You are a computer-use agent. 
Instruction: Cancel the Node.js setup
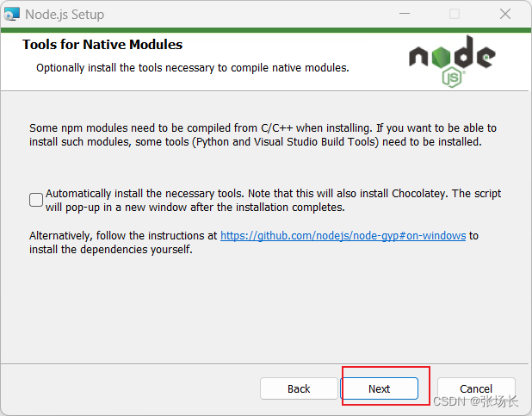pyautogui.click(x=476, y=388)
